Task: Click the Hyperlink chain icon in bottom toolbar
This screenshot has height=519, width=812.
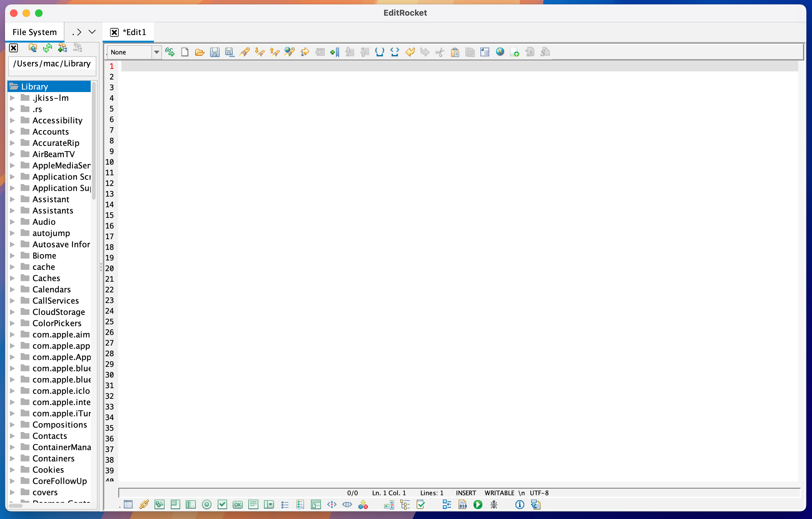Action: [x=144, y=505]
